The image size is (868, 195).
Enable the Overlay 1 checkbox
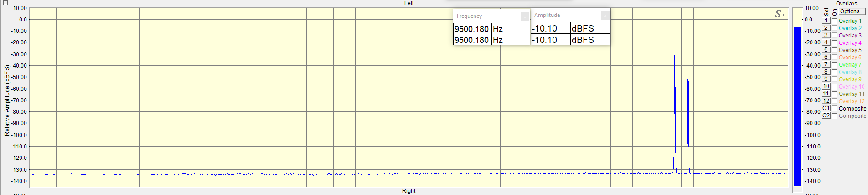coord(834,21)
